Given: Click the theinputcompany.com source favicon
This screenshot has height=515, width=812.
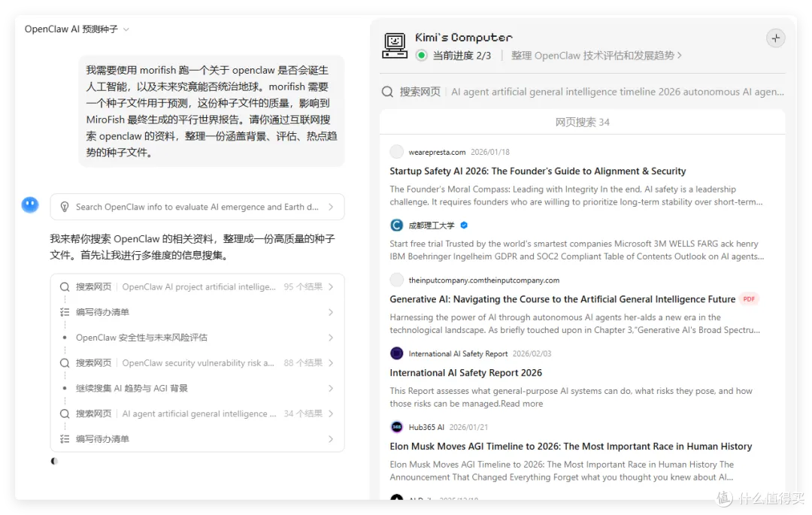Looking at the screenshot, I should [x=397, y=280].
